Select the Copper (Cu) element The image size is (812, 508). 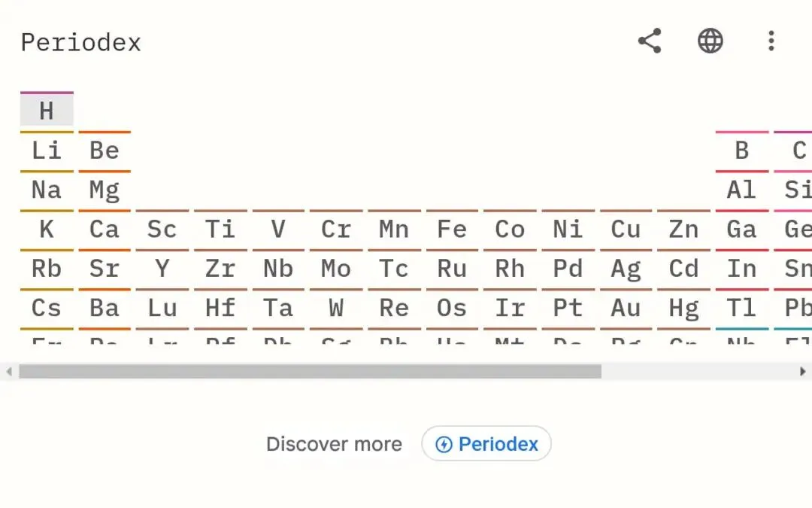[x=626, y=230]
